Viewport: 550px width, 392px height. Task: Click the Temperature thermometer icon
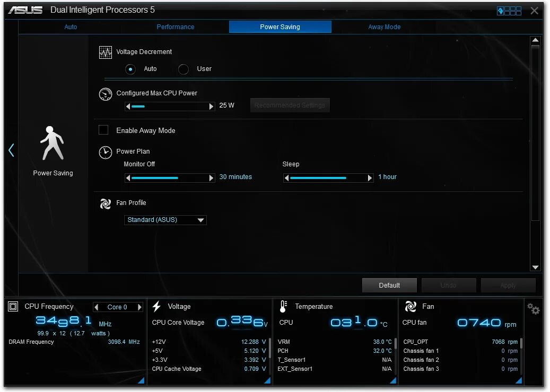[283, 307]
